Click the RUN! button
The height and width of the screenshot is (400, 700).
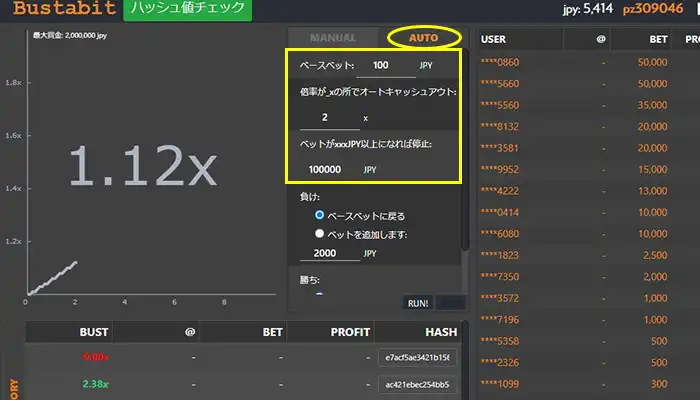(x=418, y=303)
